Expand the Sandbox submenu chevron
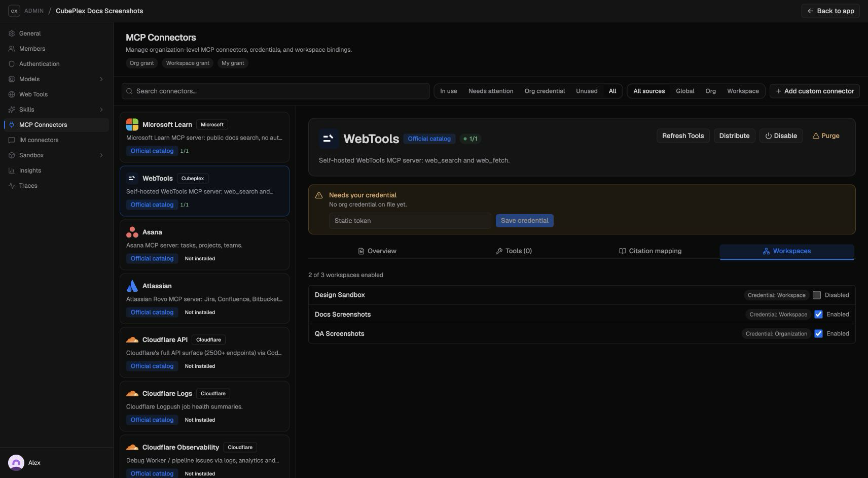The width and height of the screenshot is (868, 478). coord(101,155)
